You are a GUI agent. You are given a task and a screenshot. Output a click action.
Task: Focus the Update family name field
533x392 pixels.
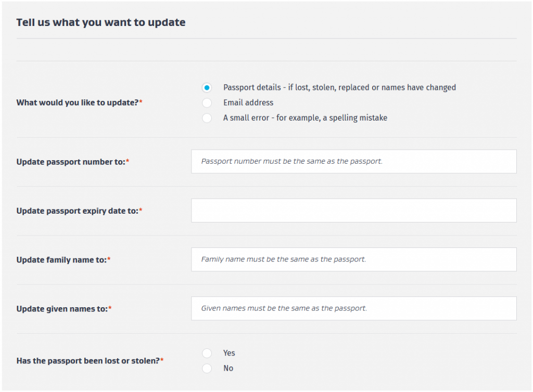coord(354,259)
